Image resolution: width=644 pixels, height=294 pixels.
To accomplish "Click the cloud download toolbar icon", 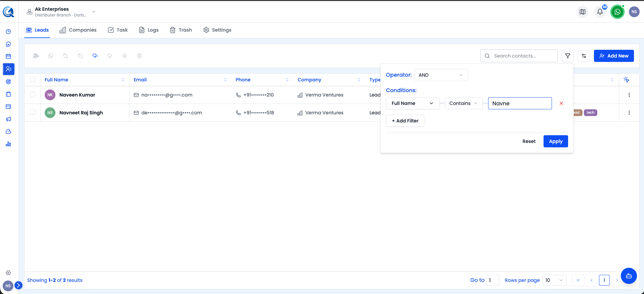I will click(x=110, y=56).
